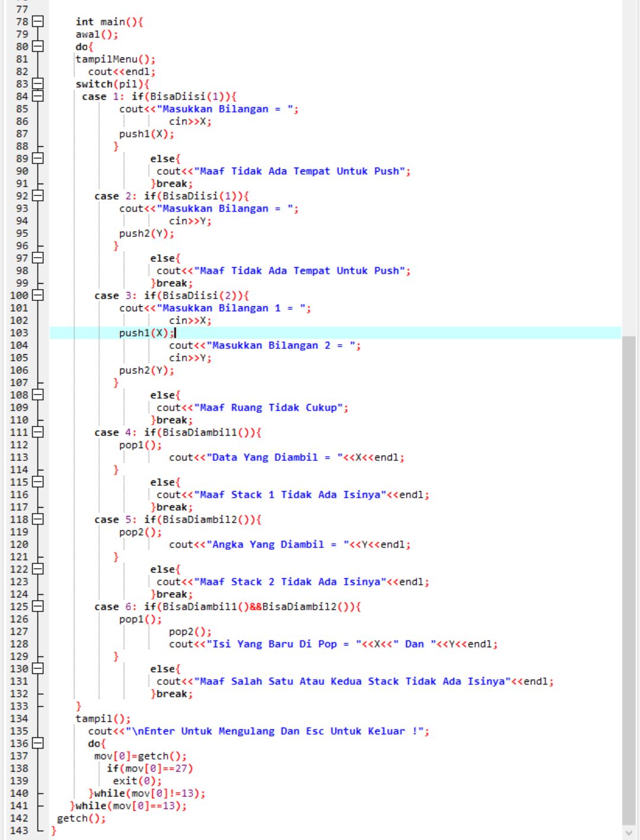
Task: Collapse the else block fold at line 130
Action: (x=38, y=669)
